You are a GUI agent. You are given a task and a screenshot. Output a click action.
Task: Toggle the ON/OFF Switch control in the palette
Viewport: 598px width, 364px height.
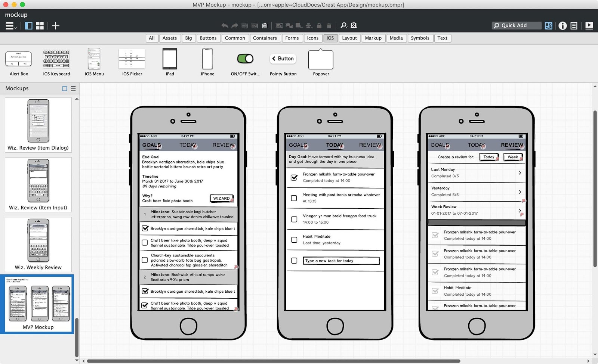[245, 59]
